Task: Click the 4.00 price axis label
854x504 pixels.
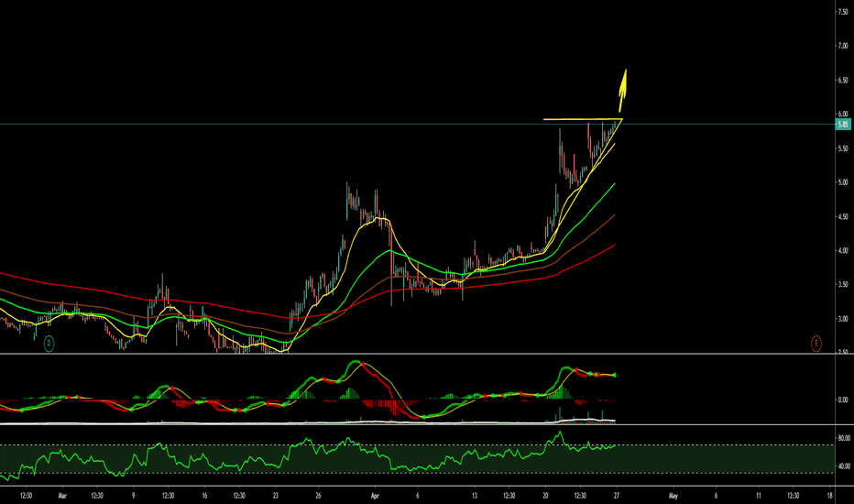Action: (x=843, y=251)
